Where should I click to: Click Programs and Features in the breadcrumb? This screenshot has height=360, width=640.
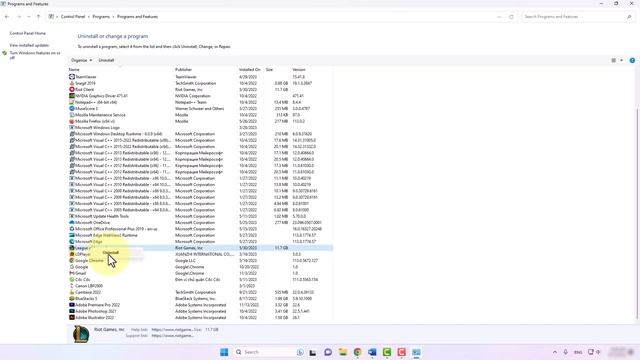pyautogui.click(x=137, y=17)
